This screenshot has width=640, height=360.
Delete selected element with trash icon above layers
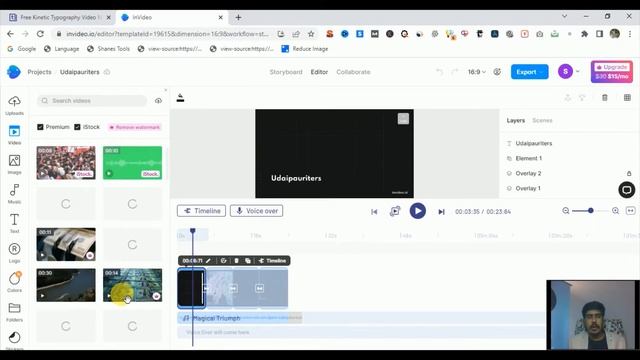[x=605, y=98]
